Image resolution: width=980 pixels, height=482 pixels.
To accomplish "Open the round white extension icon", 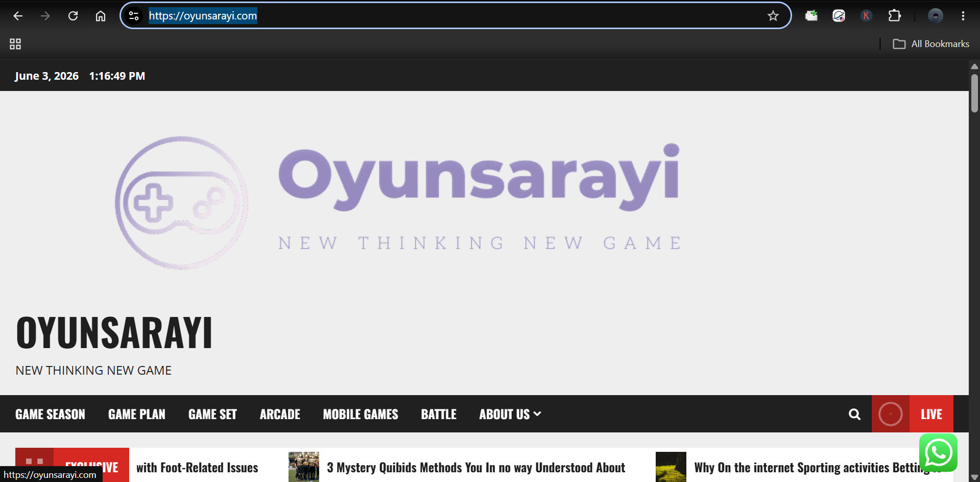I will point(839,16).
